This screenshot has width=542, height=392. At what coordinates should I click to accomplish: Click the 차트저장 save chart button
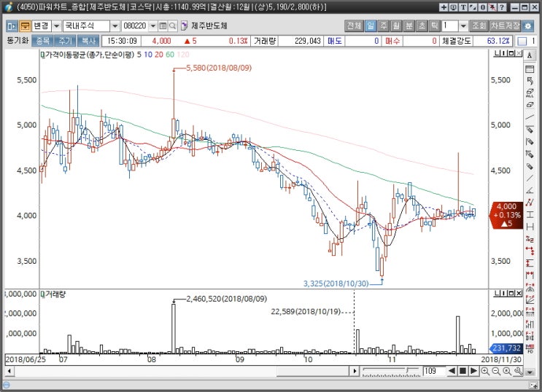tap(505, 26)
